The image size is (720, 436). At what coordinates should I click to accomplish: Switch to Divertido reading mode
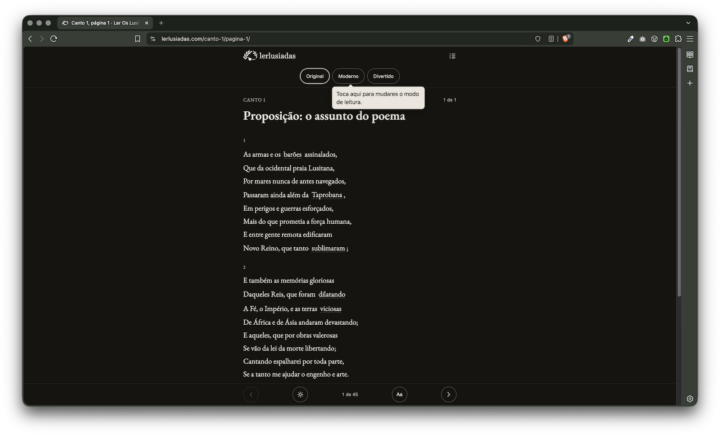tap(383, 76)
